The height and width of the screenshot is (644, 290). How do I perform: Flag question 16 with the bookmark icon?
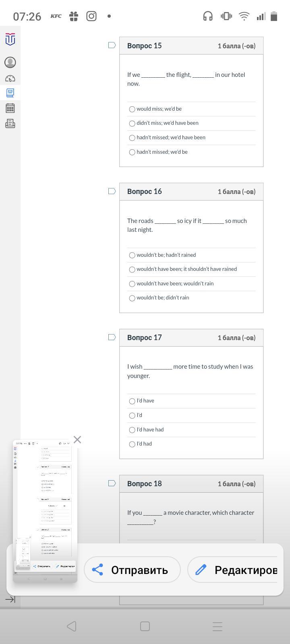click(112, 191)
